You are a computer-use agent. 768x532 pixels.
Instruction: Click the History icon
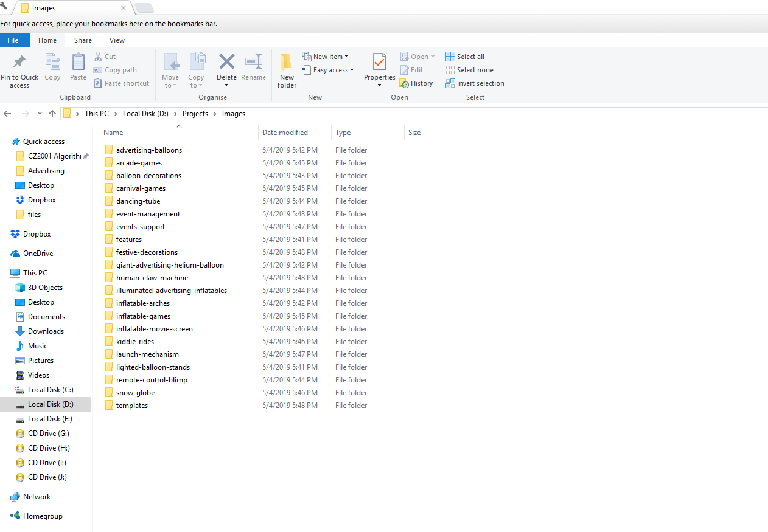(404, 83)
